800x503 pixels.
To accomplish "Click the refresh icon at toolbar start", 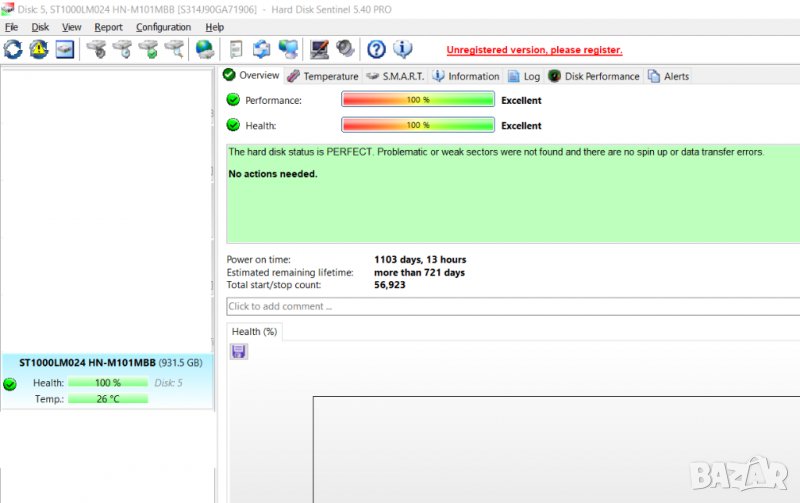I will click(x=13, y=49).
